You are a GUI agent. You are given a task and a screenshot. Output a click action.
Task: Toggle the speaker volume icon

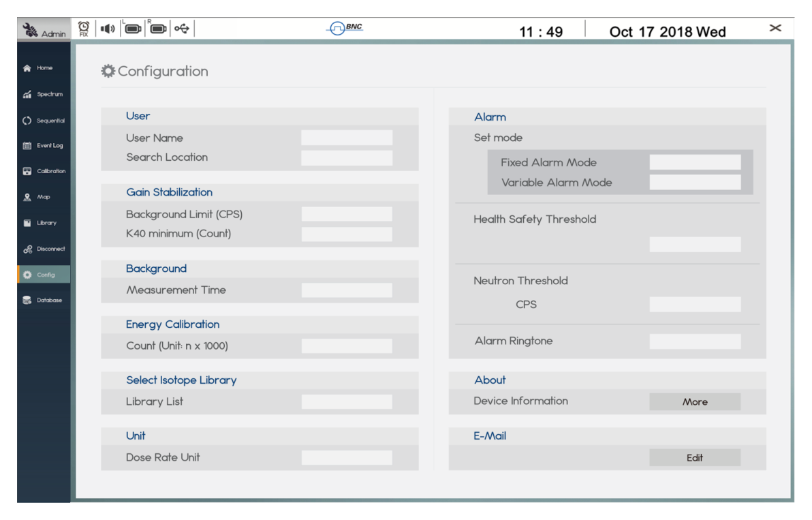[x=107, y=29]
